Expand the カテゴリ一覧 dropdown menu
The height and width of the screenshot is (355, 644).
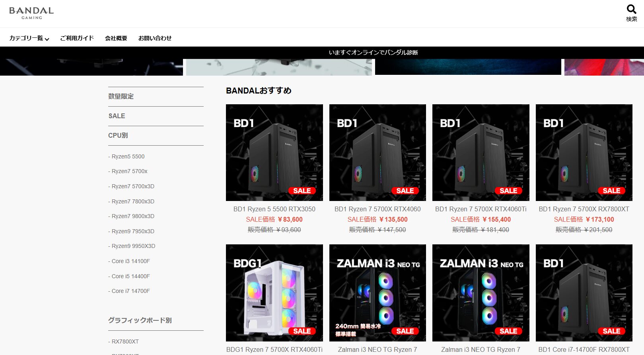29,38
